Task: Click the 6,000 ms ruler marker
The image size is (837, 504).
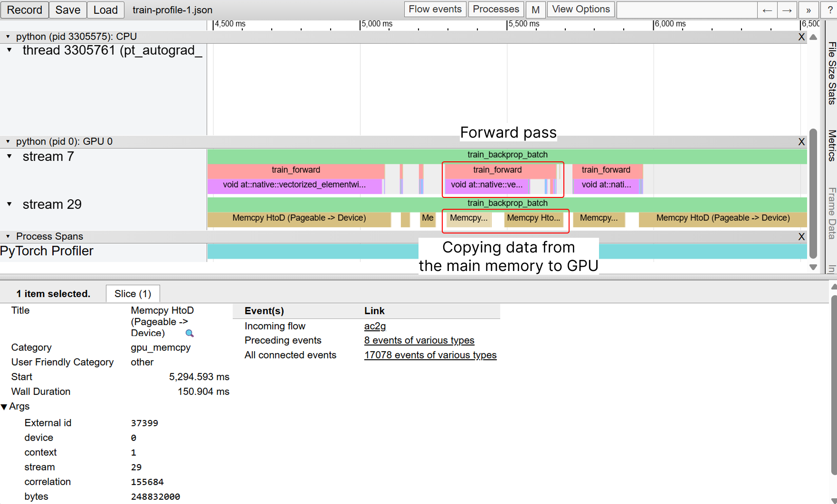Action: (670, 24)
